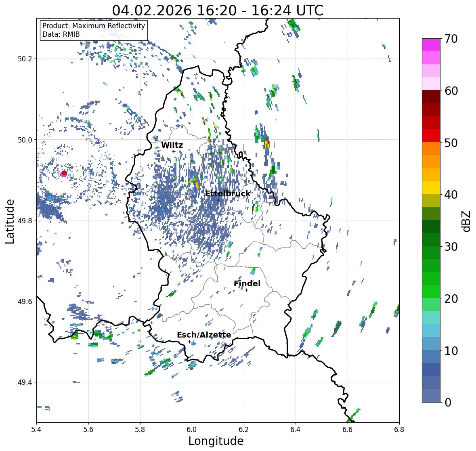Click the colorbar tick label 70
The width and height of the screenshot is (476, 451).
[451, 39]
